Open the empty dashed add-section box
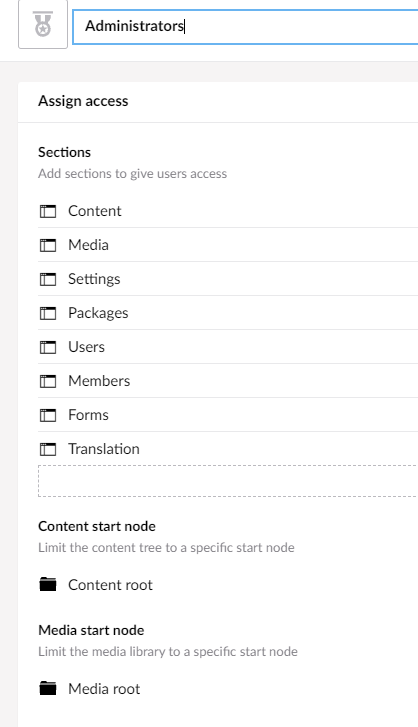The image size is (418, 727). click(x=228, y=481)
